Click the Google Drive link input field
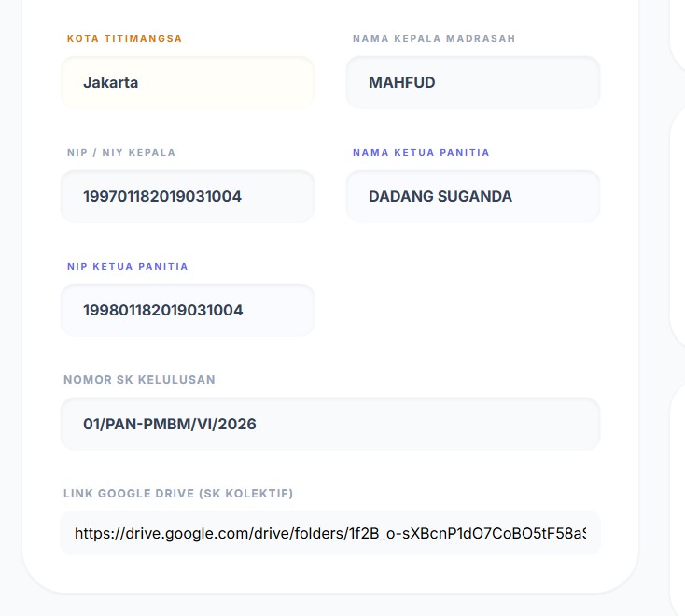 (x=329, y=534)
